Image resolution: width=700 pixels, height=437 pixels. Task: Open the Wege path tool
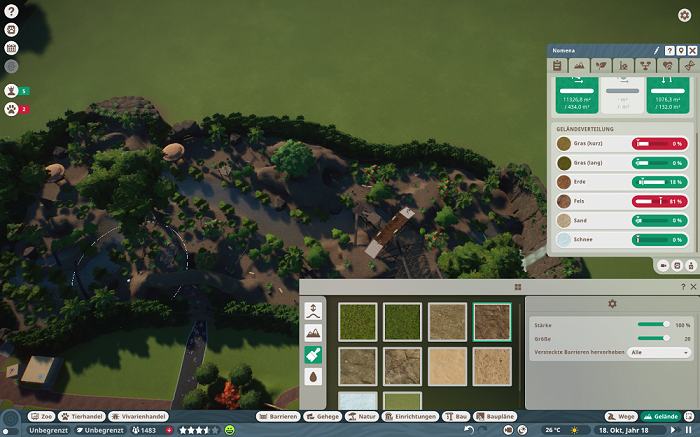point(621,416)
